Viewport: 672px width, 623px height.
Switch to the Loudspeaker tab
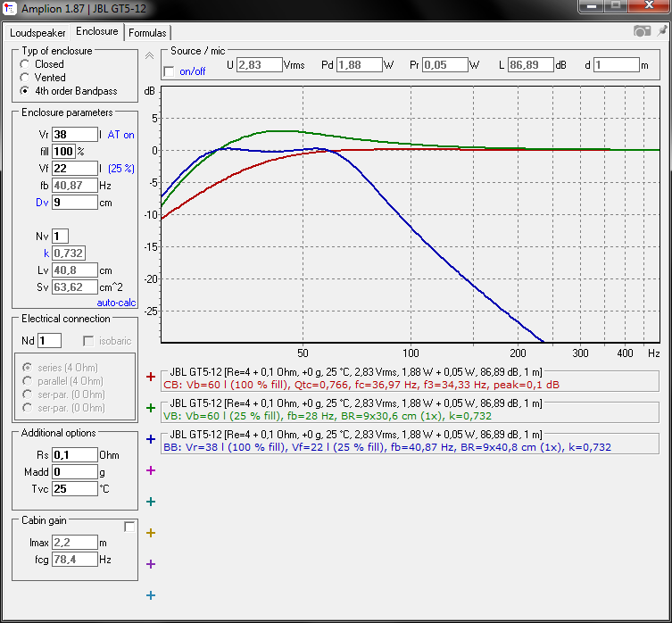37,33
